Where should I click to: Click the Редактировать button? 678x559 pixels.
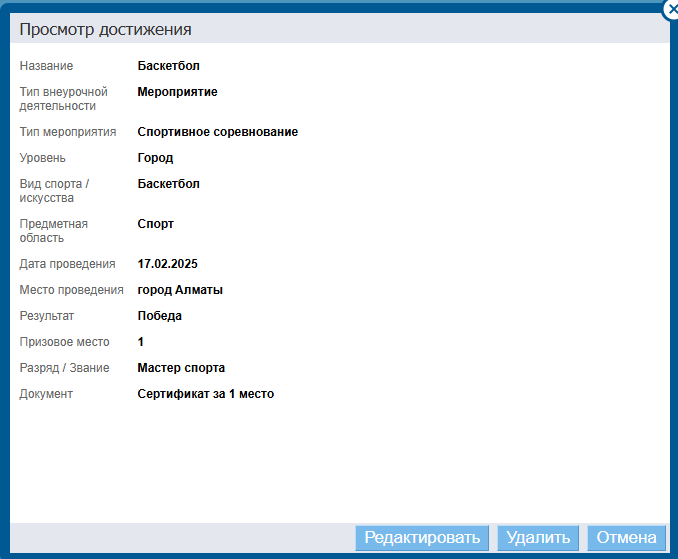[x=422, y=538]
